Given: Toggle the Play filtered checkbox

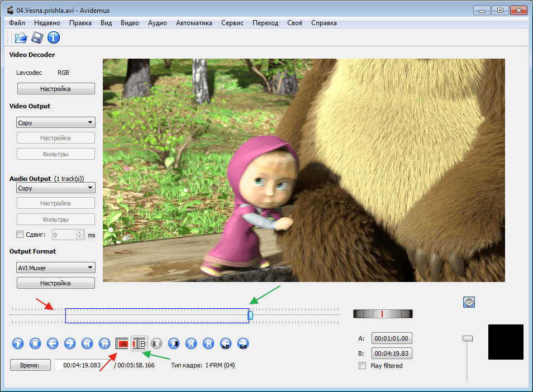Looking at the screenshot, I should click(x=363, y=366).
